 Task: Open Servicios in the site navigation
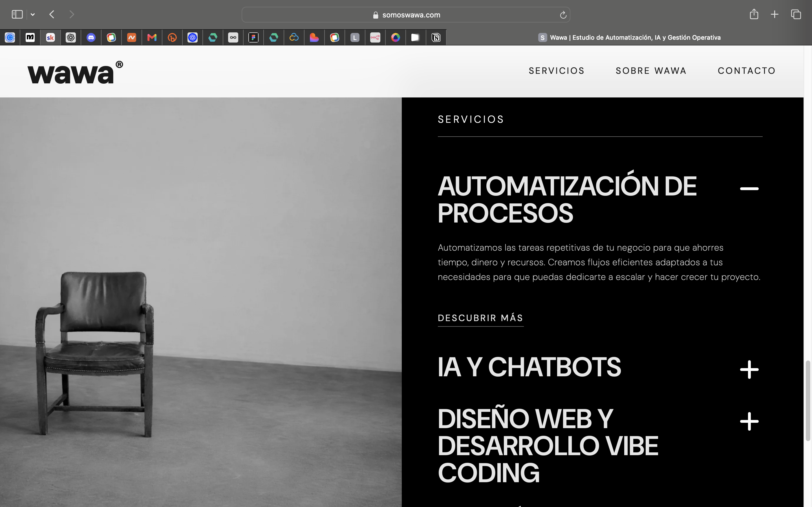coord(557,71)
